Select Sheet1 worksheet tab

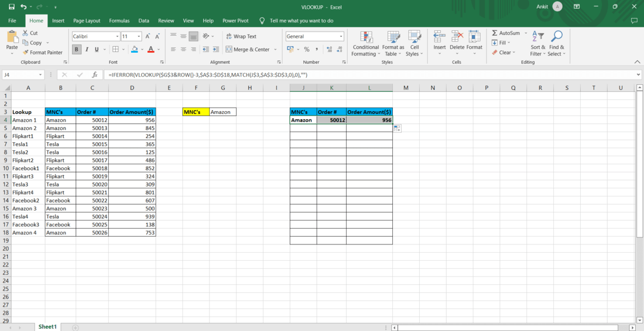[x=47, y=327]
